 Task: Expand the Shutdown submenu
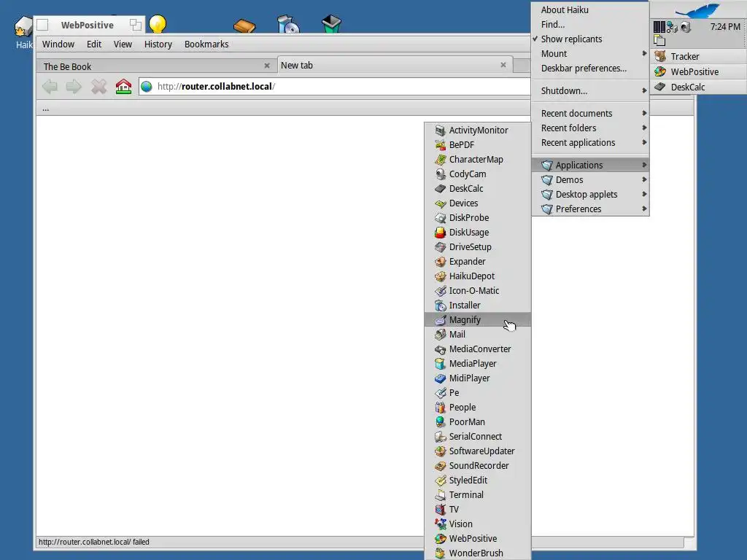click(590, 91)
